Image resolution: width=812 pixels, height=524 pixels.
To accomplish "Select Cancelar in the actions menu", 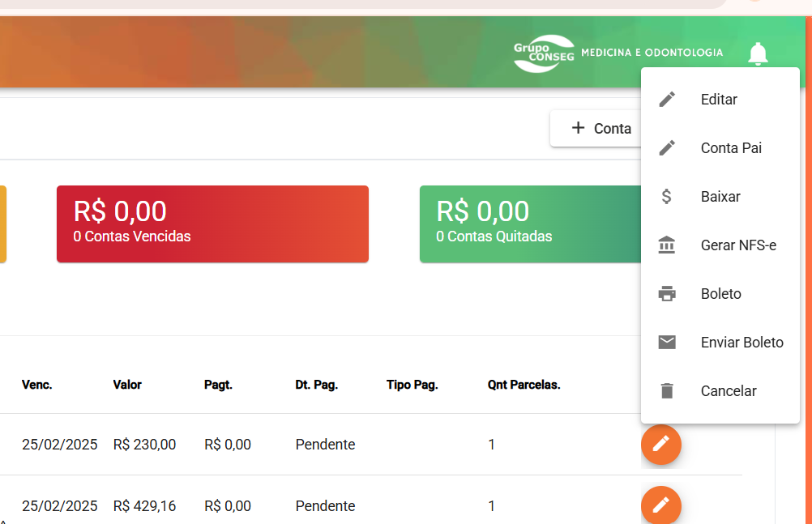I will point(729,391).
